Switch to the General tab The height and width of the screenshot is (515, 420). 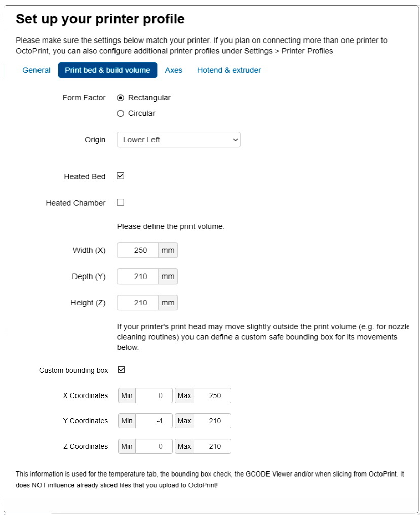[36, 70]
